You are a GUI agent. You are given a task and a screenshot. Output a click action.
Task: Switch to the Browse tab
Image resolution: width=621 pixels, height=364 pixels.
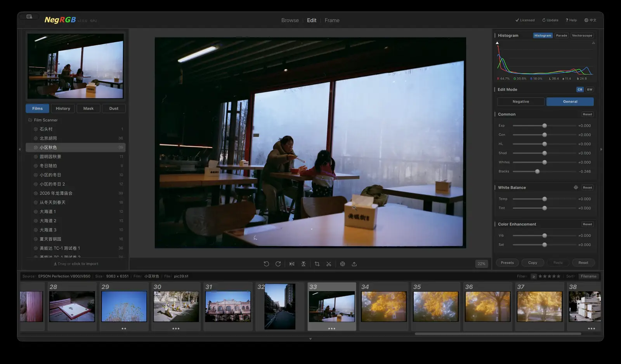pos(290,21)
